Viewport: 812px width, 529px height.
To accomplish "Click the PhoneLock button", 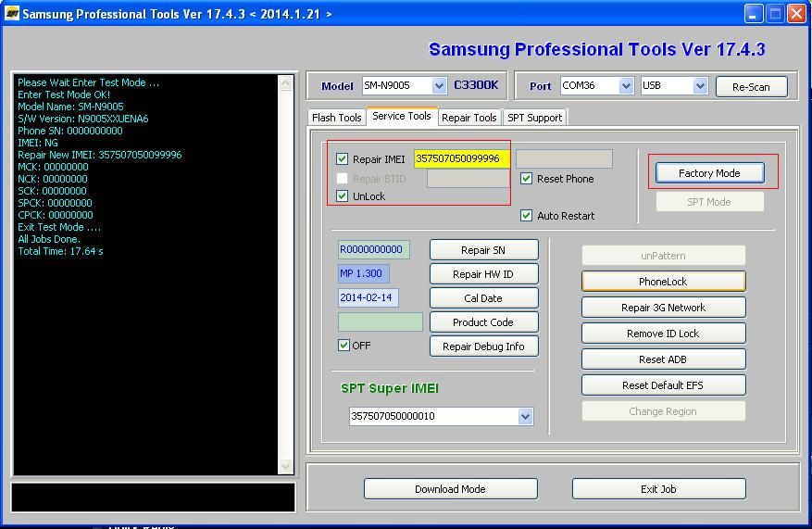I will 663,282.
